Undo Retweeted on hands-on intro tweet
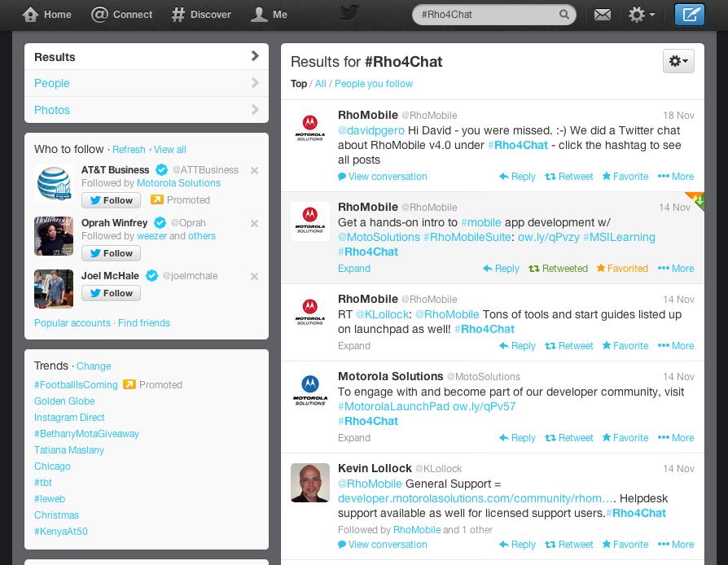Screen dimensions: 728x565 (x=558, y=269)
